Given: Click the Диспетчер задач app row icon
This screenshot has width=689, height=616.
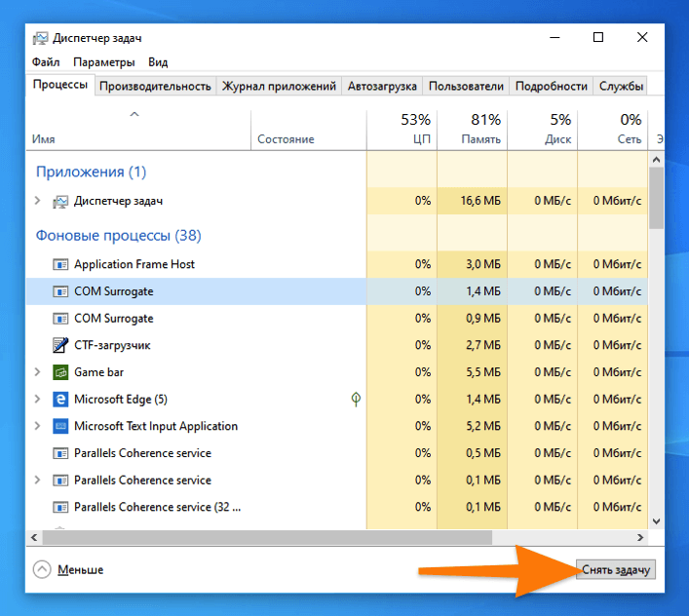Looking at the screenshot, I should point(60,202).
